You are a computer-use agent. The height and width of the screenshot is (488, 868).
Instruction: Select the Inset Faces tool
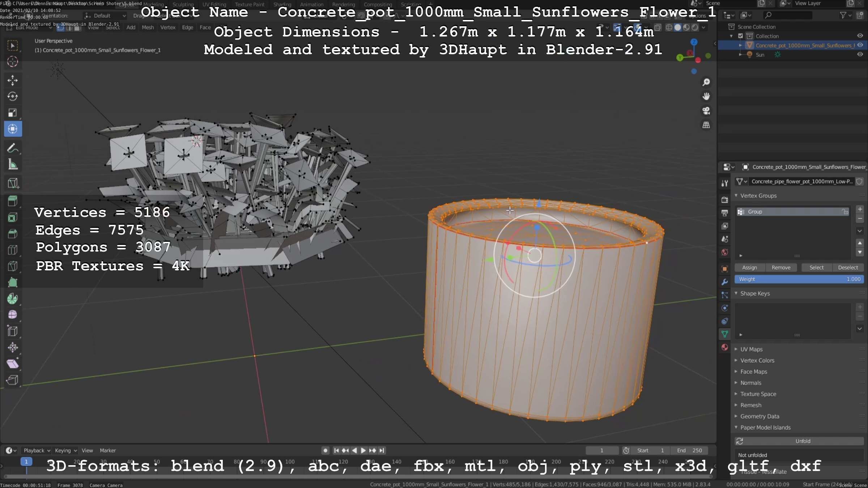pyautogui.click(x=13, y=217)
